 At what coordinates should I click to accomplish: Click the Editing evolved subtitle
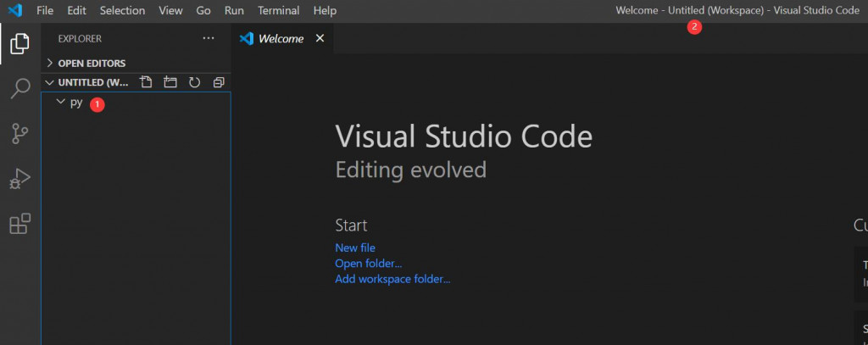(411, 170)
